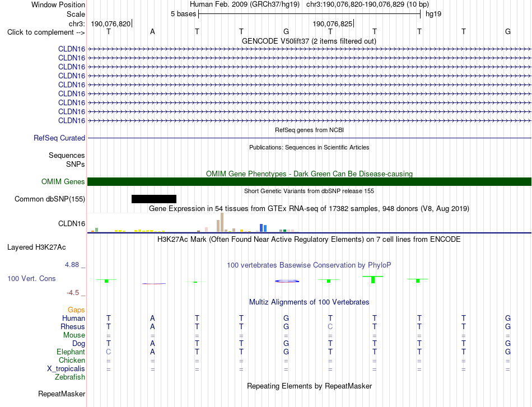
Task: Click the RefSeq Curated label
Action: click(59, 138)
